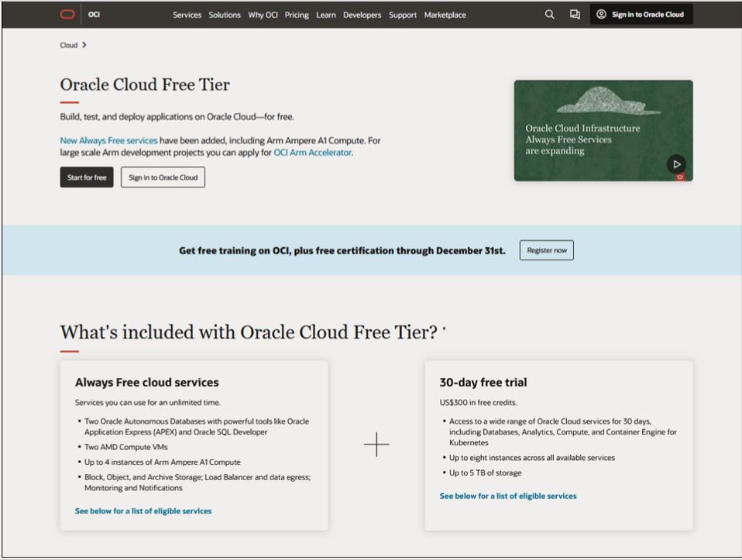This screenshot has width=742, height=560.
Task: Open search with the magnifier icon
Action: click(548, 14)
